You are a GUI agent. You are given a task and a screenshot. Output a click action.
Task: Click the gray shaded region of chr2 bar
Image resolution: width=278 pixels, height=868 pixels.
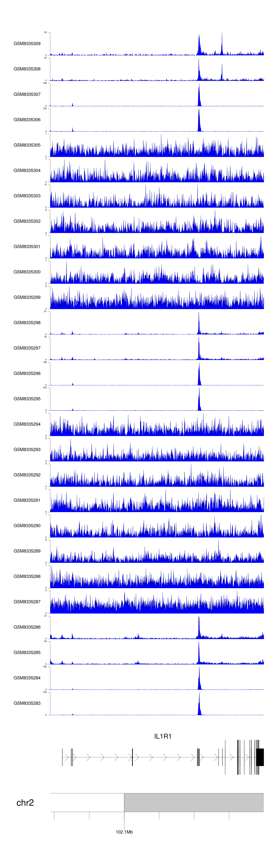pos(194,802)
